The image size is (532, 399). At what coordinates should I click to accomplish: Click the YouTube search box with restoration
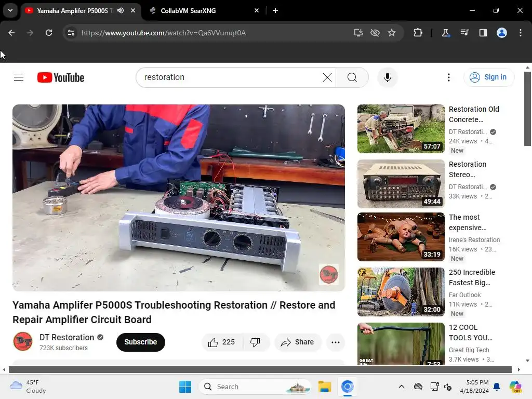231,77
